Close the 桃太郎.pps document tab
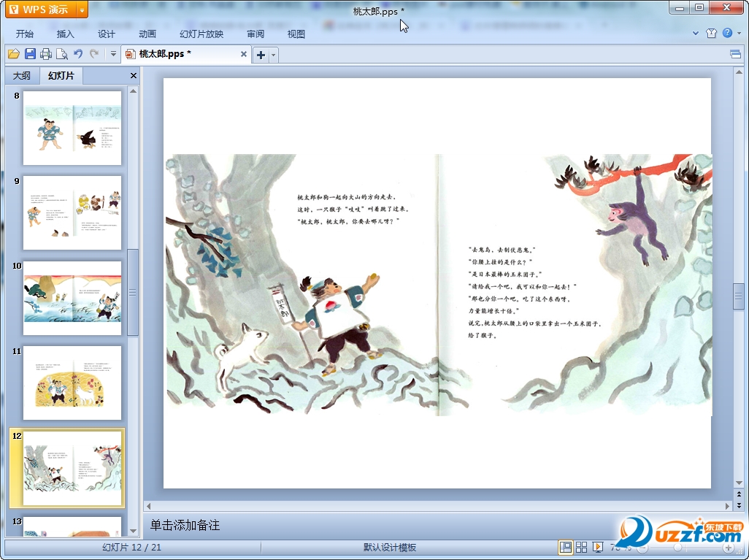749x560 pixels. coord(244,54)
